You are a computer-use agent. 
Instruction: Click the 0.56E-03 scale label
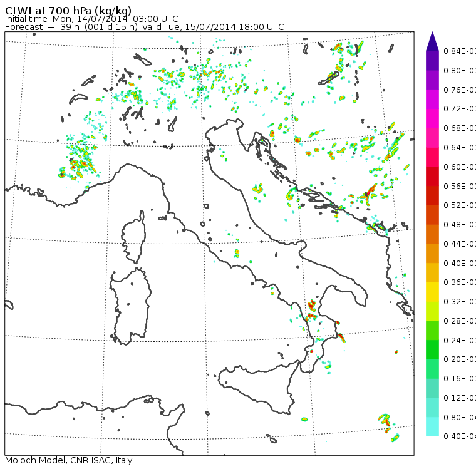click(x=460, y=186)
